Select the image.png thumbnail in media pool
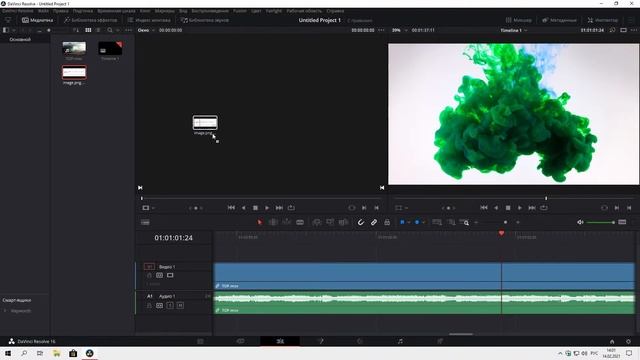This screenshot has width=640, height=360. click(x=74, y=73)
